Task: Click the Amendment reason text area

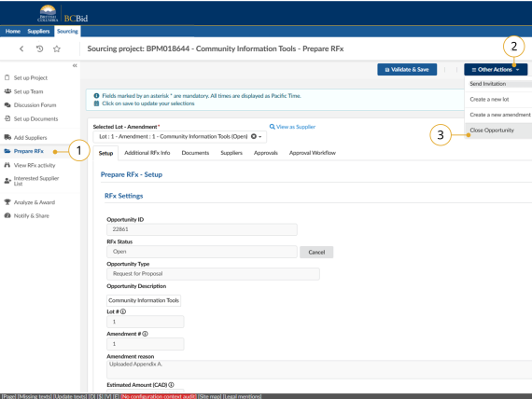Action: click(319, 369)
